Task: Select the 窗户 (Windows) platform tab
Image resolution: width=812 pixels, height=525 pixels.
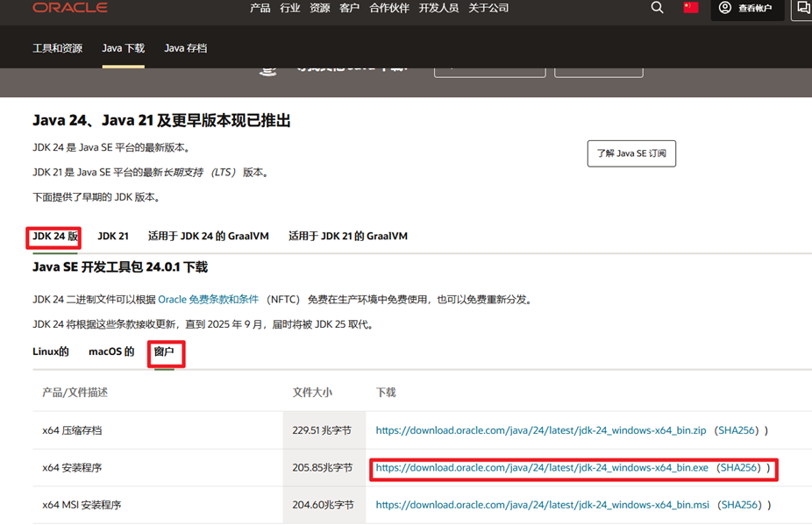Action: pos(164,351)
